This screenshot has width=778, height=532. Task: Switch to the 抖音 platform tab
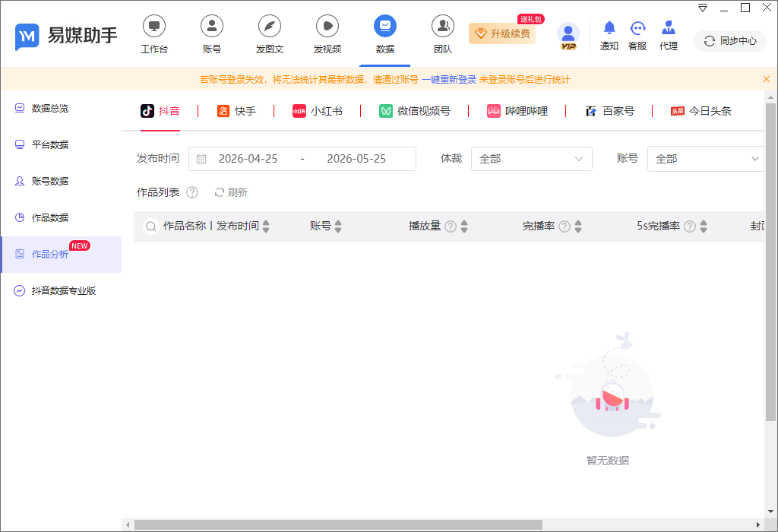click(x=160, y=111)
